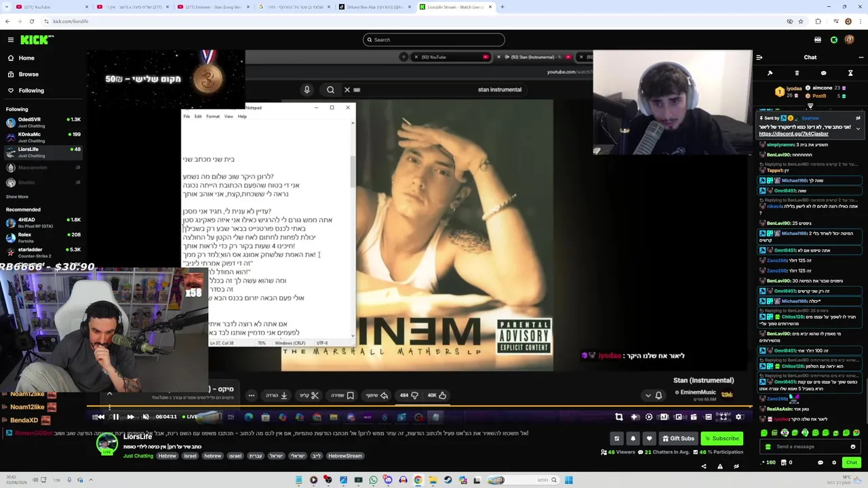The image size is (868, 488).
Task: Open View menu in Notepad
Action: point(229,117)
